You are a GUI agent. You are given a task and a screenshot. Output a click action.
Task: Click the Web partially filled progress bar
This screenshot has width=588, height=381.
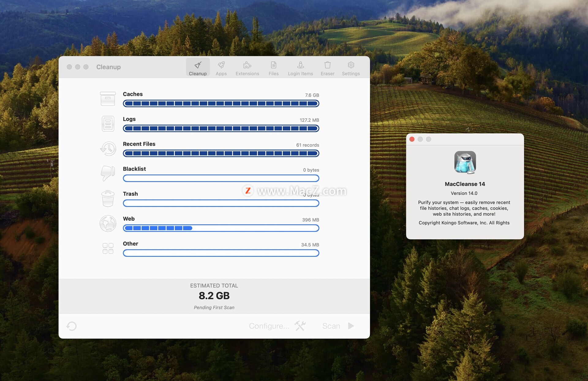point(221,228)
